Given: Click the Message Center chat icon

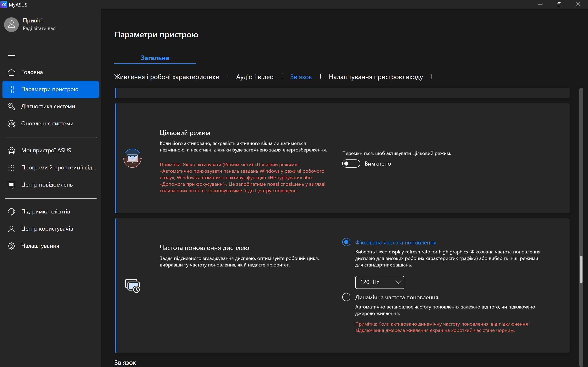Looking at the screenshot, I should point(11,185).
